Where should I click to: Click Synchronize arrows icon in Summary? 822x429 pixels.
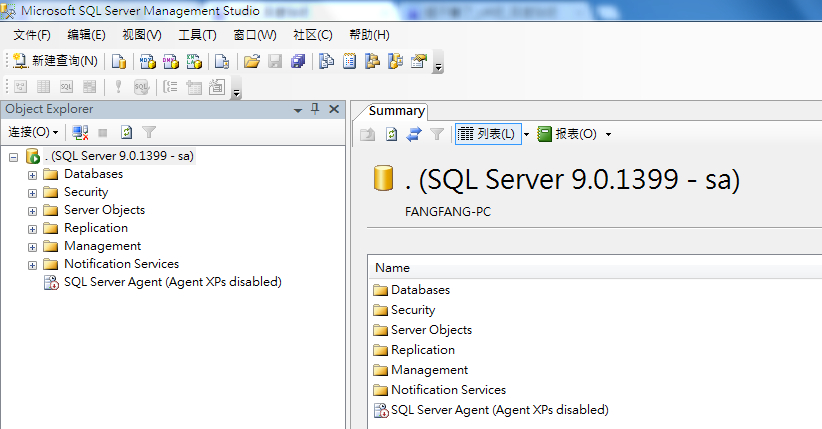click(x=414, y=134)
